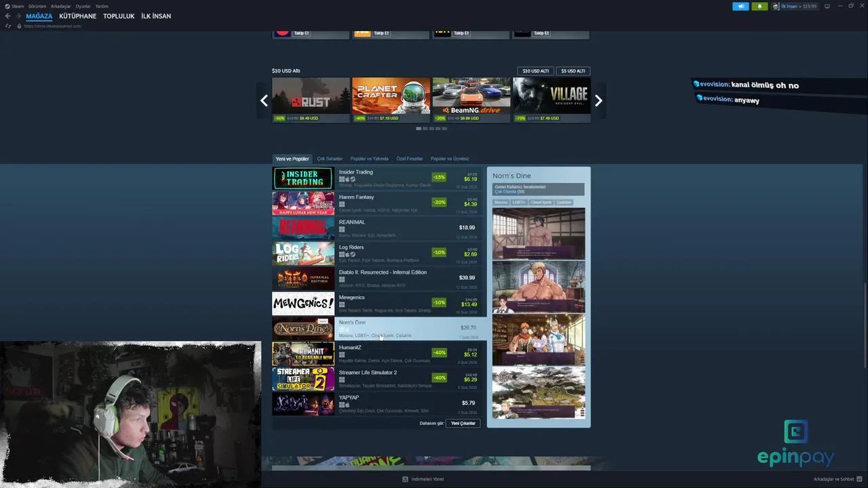Go to the TOPLULUK section

tap(119, 16)
